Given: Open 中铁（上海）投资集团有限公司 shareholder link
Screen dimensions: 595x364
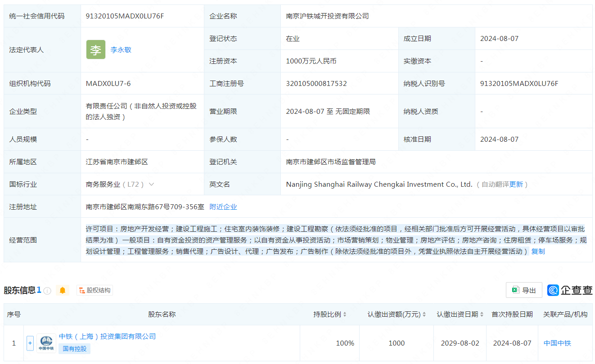Looking at the screenshot, I should [x=107, y=337].
